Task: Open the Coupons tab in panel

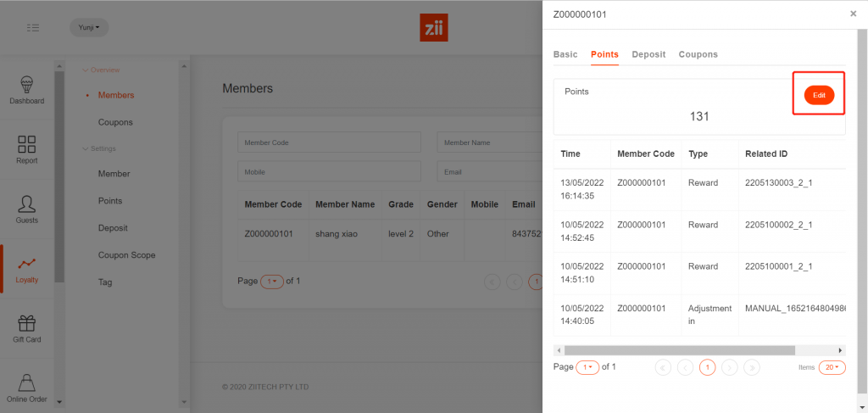Action: coord(698,54)
